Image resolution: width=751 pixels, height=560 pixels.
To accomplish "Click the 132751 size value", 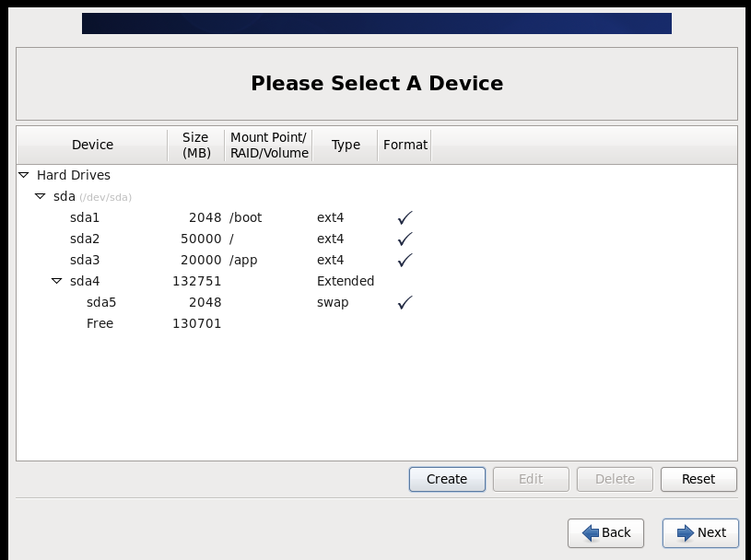I will (x=197, y=281).
